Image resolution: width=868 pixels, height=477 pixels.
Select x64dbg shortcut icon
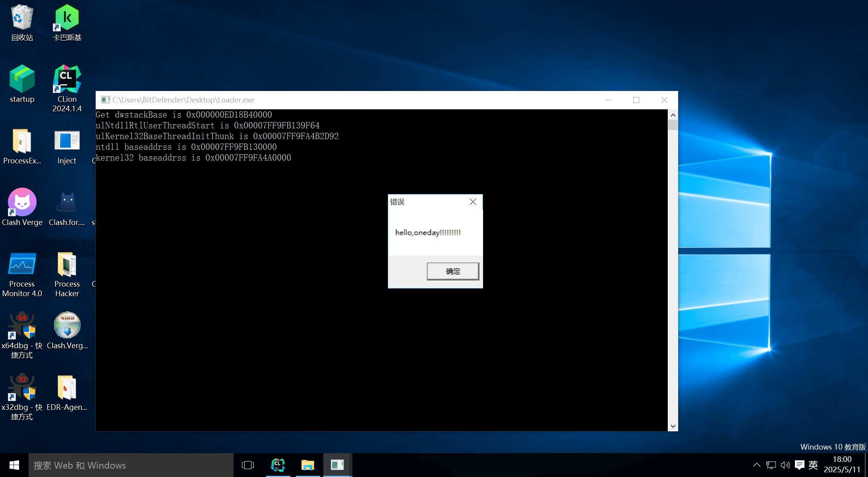22,326
